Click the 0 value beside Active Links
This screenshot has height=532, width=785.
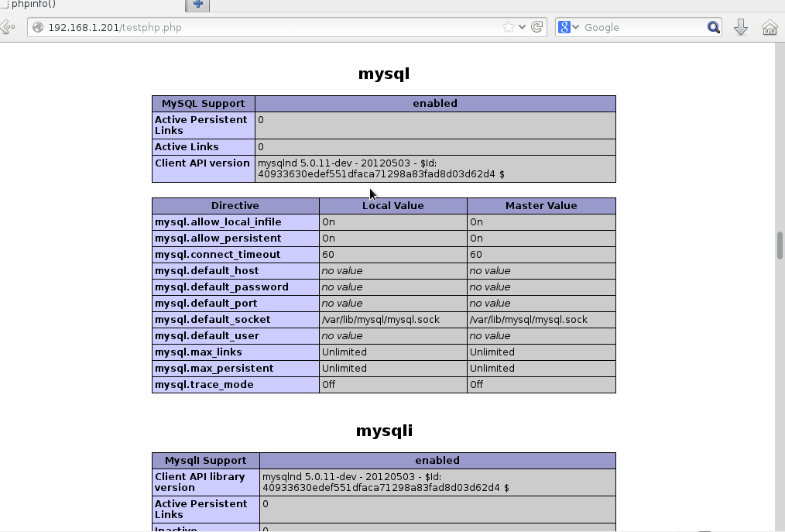[x=435, y=147]
